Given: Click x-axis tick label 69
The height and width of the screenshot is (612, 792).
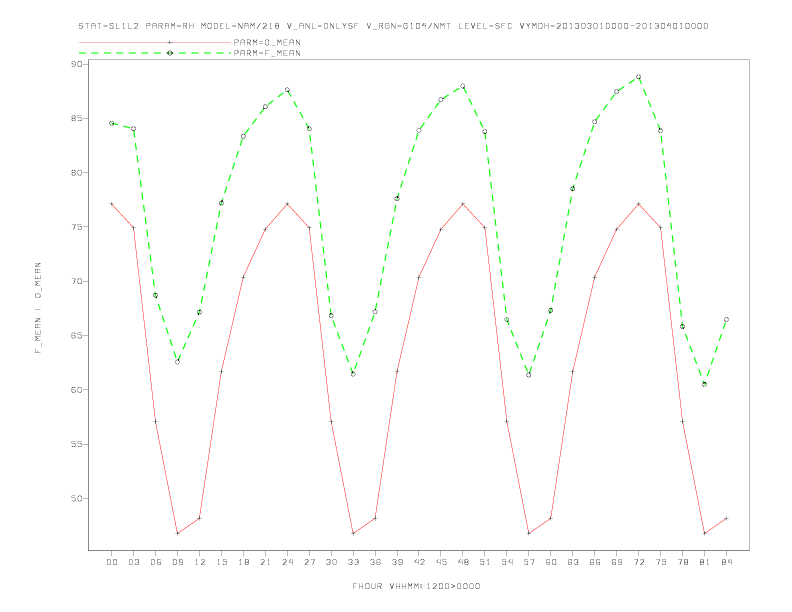Looking at the screenshot, I should pos(617,562).
